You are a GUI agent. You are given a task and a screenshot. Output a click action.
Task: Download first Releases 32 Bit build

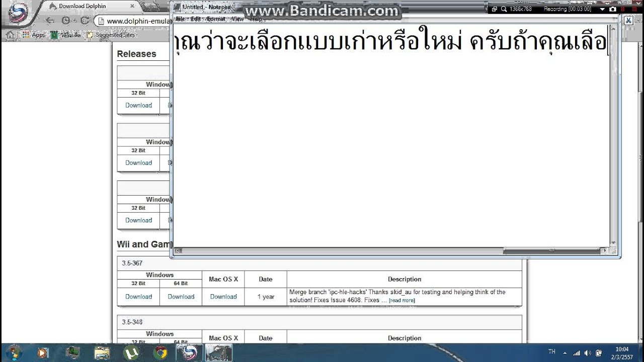pyautogui.click(x=138, y=106)
